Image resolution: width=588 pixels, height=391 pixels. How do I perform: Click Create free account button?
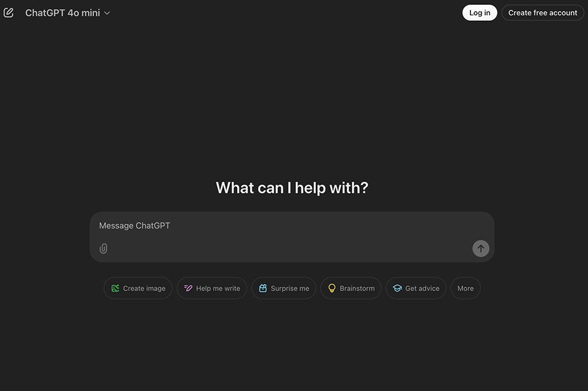tap(543, 13)
